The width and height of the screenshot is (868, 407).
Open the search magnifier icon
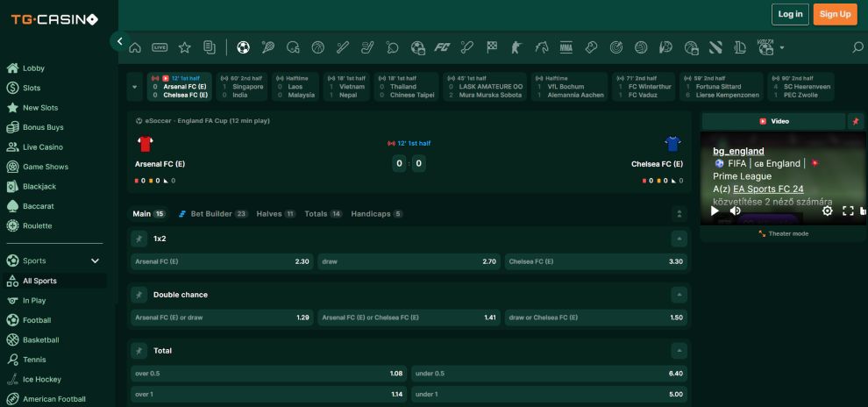[857, 47]
